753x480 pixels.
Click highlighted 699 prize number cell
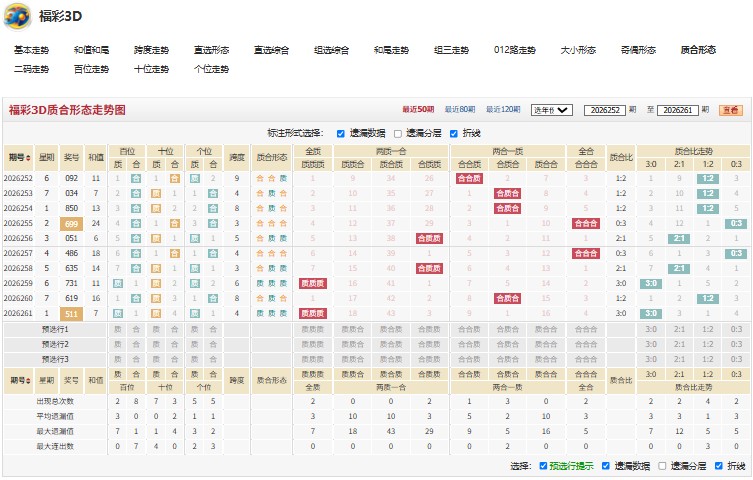[71, 224]
